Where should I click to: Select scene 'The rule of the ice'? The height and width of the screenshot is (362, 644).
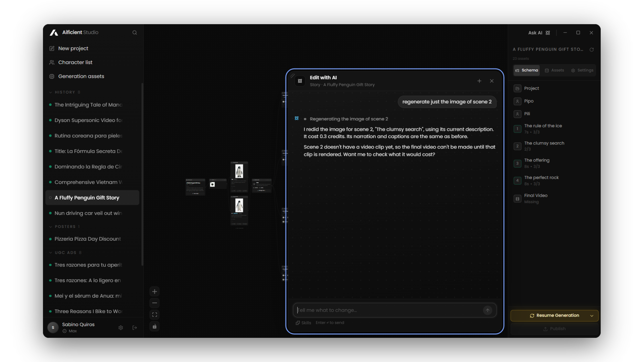554,129
